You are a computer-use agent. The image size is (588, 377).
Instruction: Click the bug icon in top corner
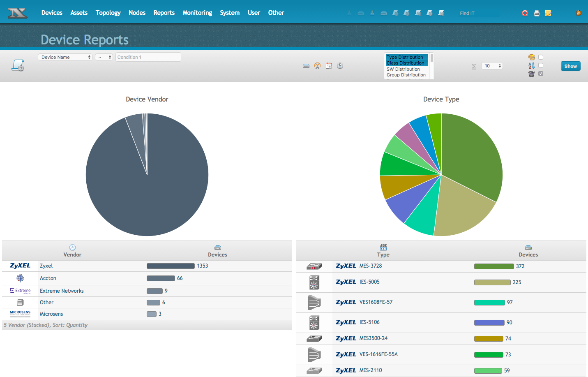tap(579, 13)
